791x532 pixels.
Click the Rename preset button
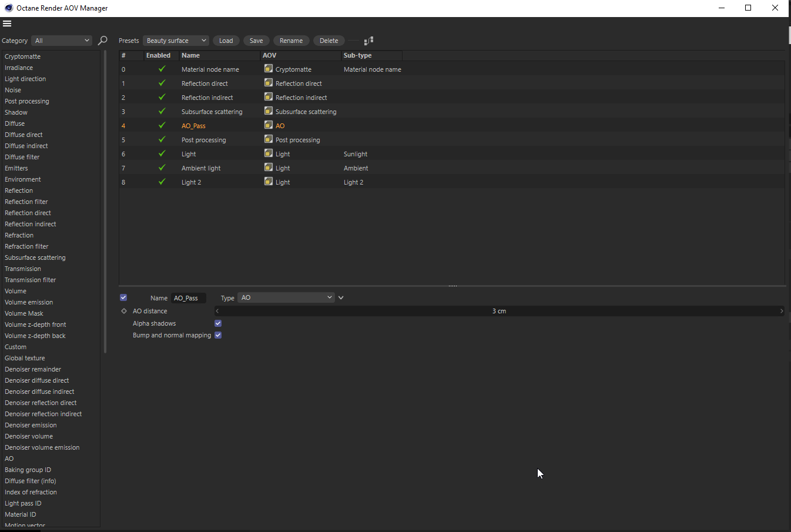coord(291,41)
